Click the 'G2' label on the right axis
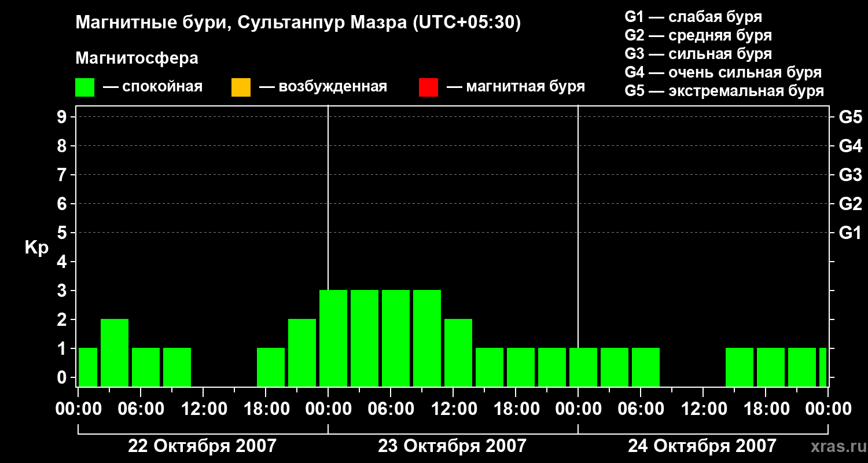This screenshot has height=463, width=868. (x=851, y=204)
